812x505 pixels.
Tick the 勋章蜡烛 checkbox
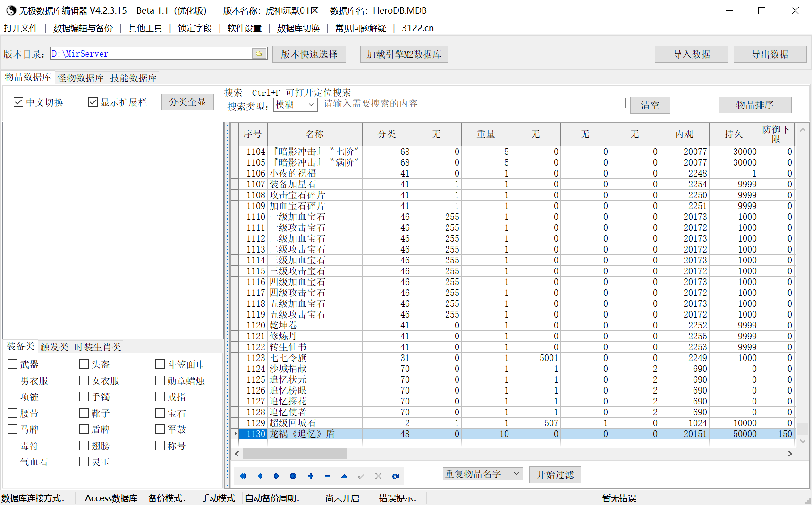[x=160, y=380]
